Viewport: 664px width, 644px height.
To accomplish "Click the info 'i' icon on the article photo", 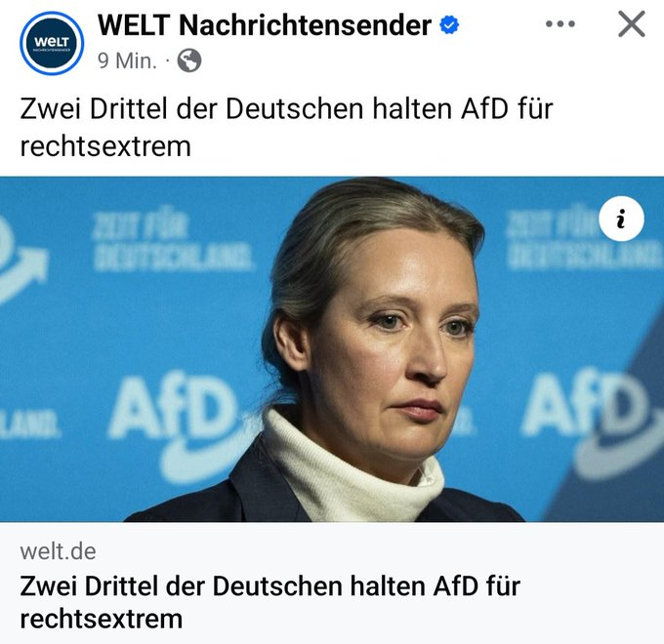I will [x=621, y=219].
